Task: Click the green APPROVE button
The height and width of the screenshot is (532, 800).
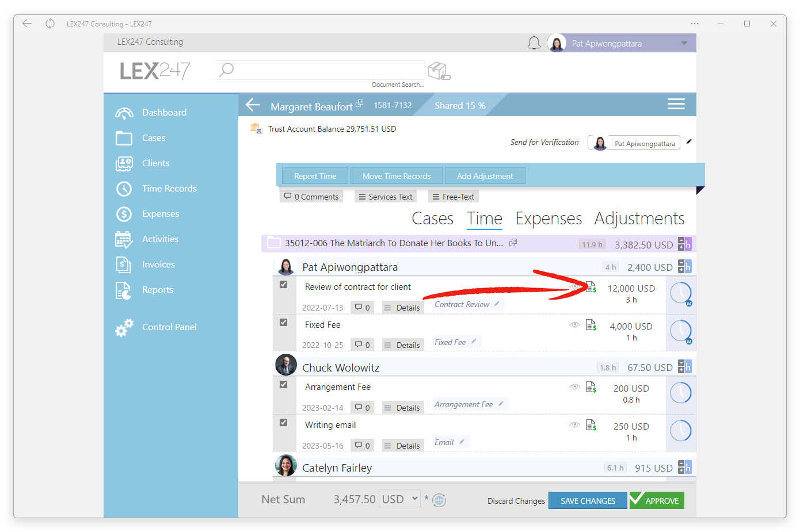Action: pos(657,500)
